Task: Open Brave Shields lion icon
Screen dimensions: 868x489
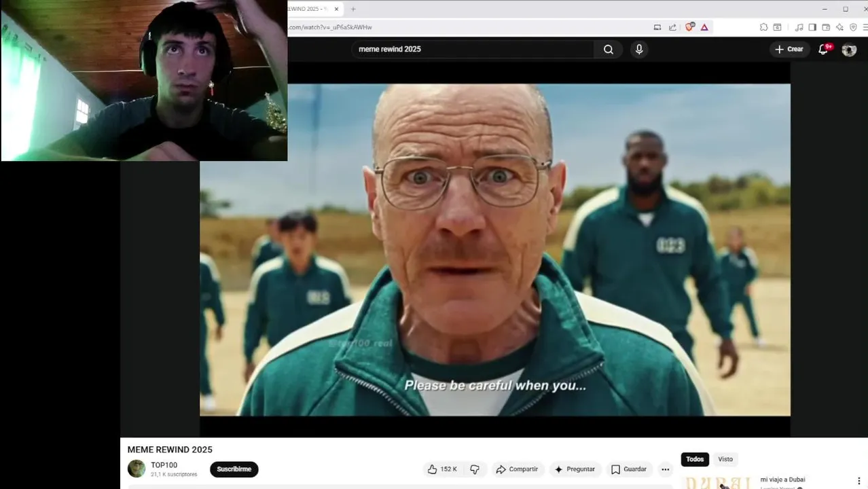Action: 690,27
